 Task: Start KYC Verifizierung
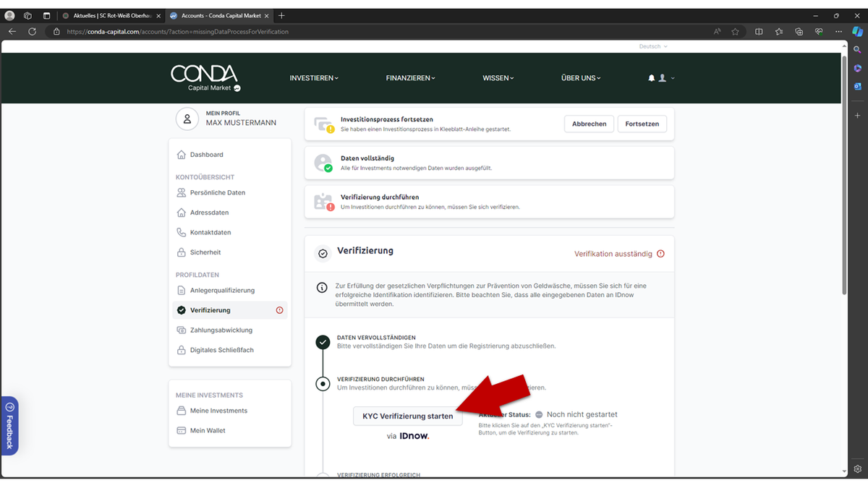(x=408, y=416)
